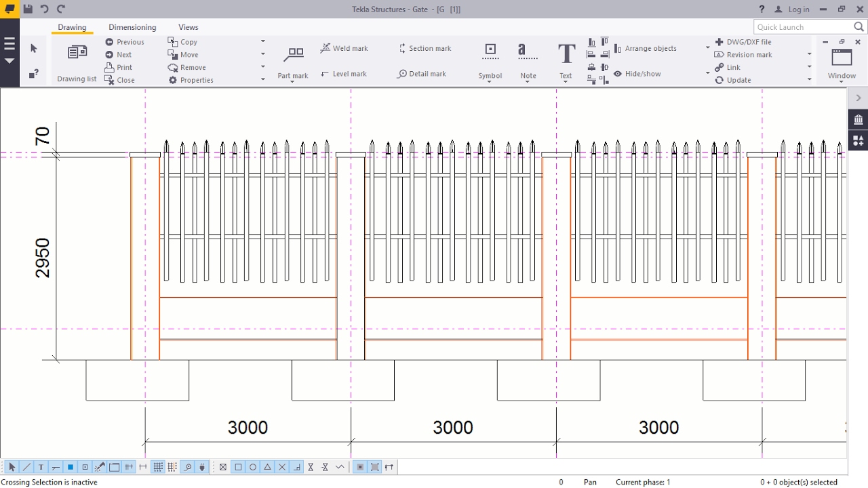The width and height of the screenshot is (868, 488).
Task: Expand the Revision mark dropdown arrow
Action: [809, 55]
